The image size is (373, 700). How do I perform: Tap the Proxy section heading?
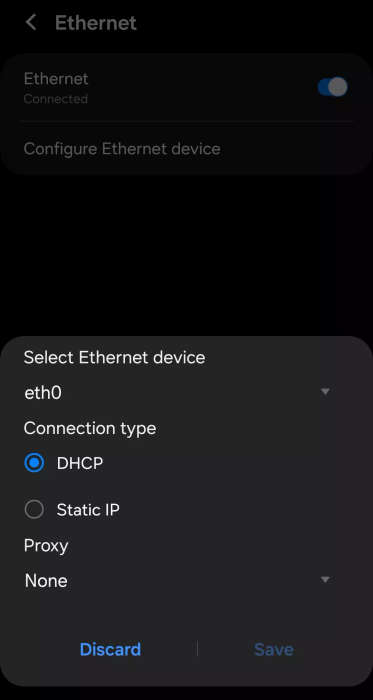coord(46,546)
